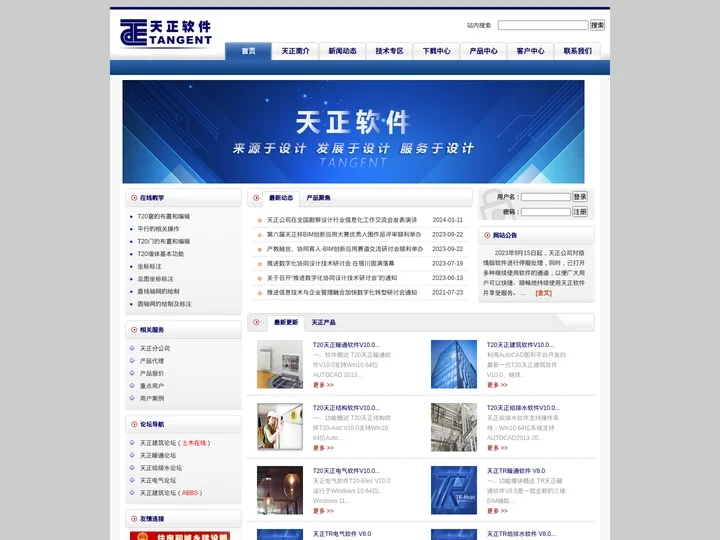
Task: Click the 搜索 search button
Action: [597, 25]
